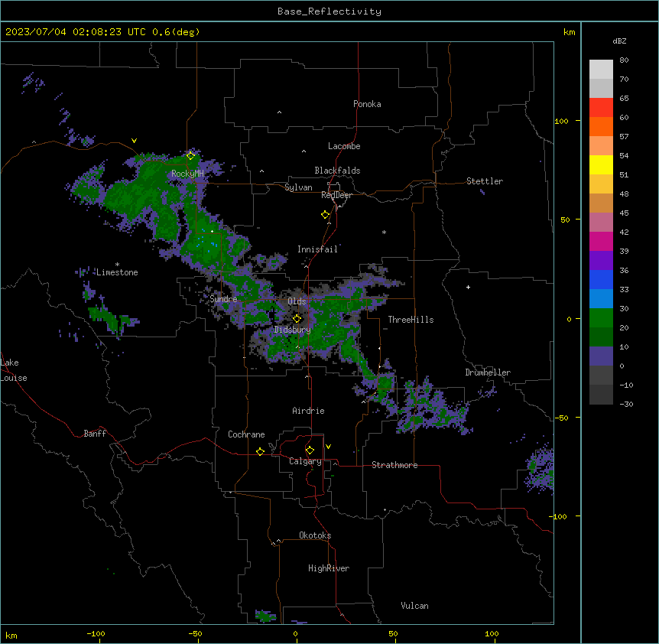Click the royal blue 36–33 dBZ swatch

pyautogui.click(x=601, y=279)
